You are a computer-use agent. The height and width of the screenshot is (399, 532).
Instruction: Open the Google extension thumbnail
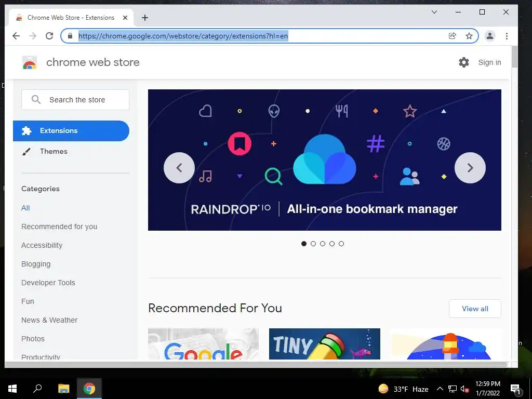pyautogui.click(x=203, y=344)
